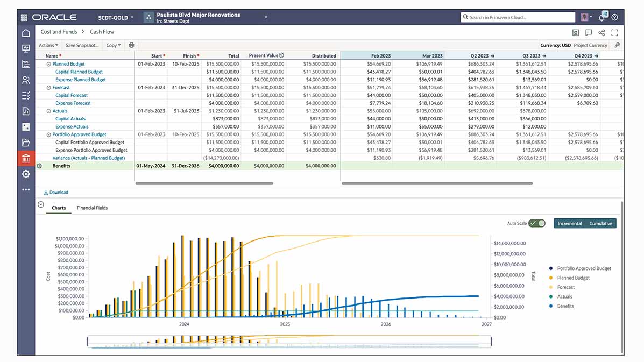This screenshot has height=362, width=644.
Task: Click the Search in Primavera Cloud field
Action: 516,17
